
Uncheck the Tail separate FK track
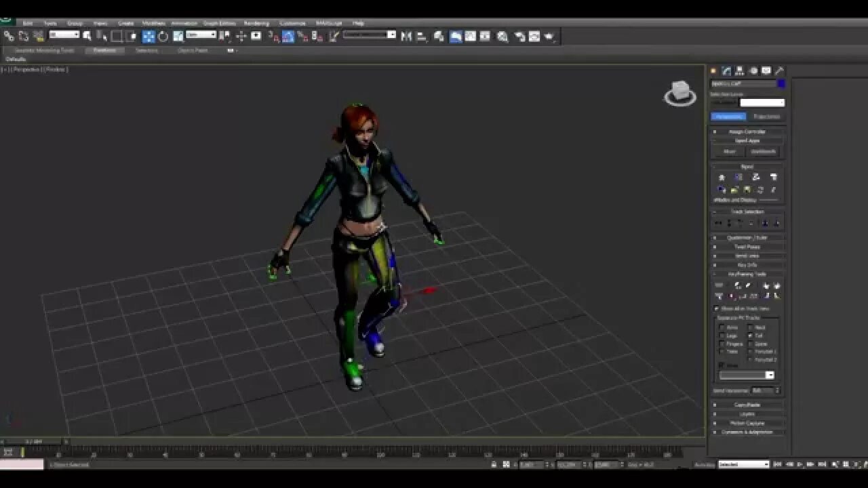tap(750, 335)
